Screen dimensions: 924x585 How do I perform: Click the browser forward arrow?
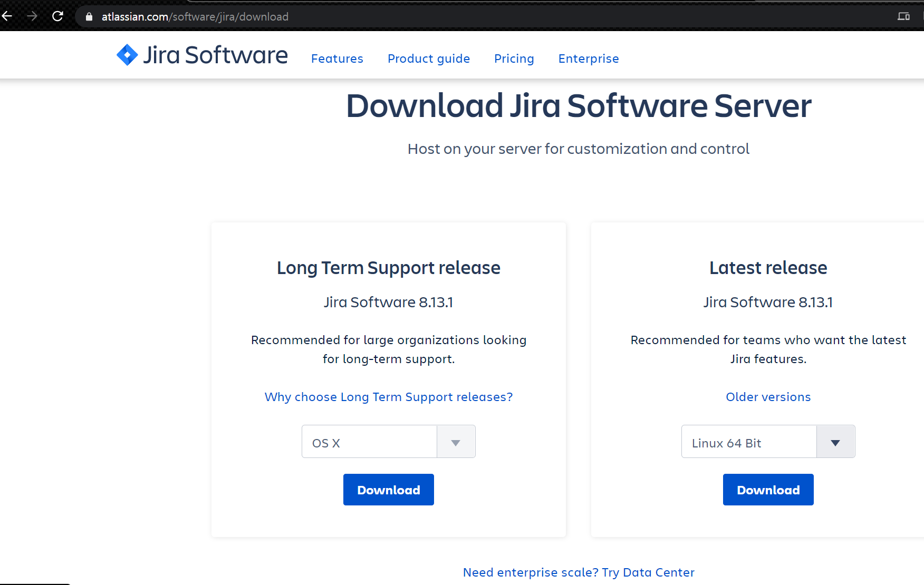coord(32,16)
